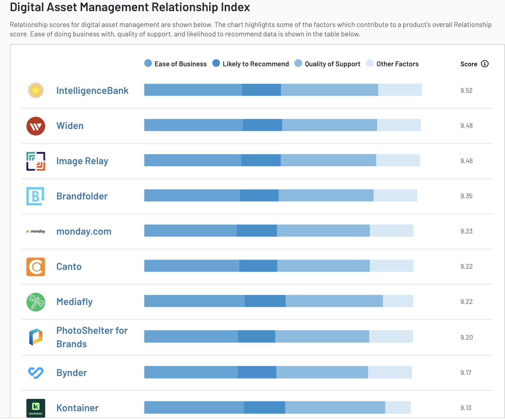Screen dimensions: 505x420
Task: Click Widen's Likely to Recommend bar segment
Action: 262,125
